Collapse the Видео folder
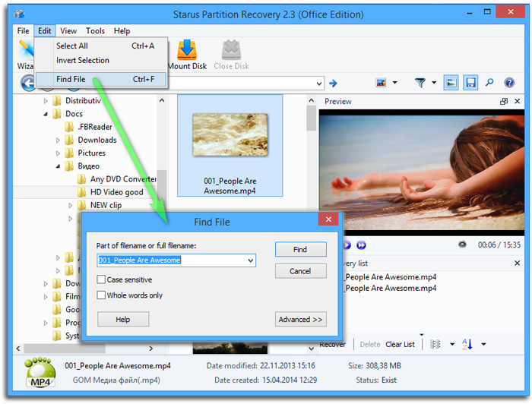Viewport: 532px width, 404px height. pyautogui.click(x=58, y=166)
